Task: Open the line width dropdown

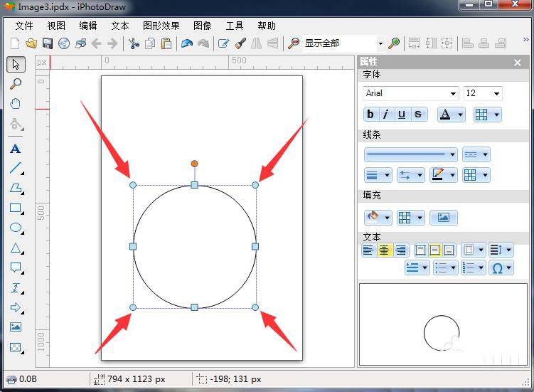Action: (378, 175)
